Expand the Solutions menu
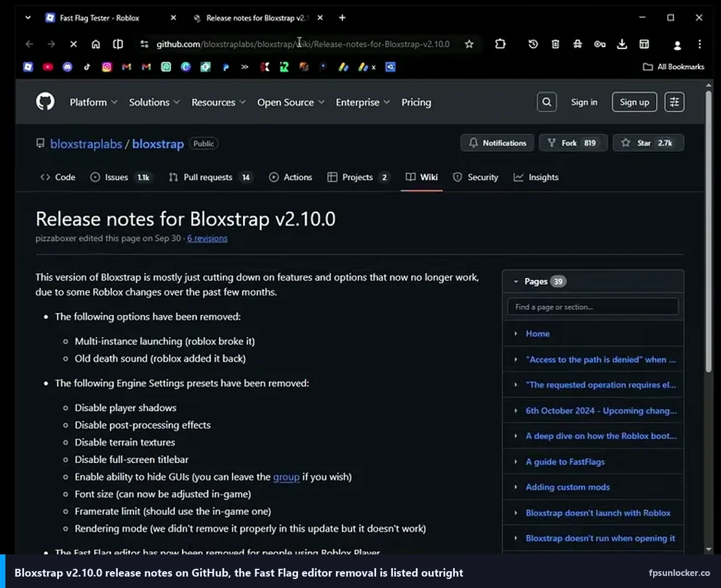Screen dimensions: 721x588 click(154, 102)
